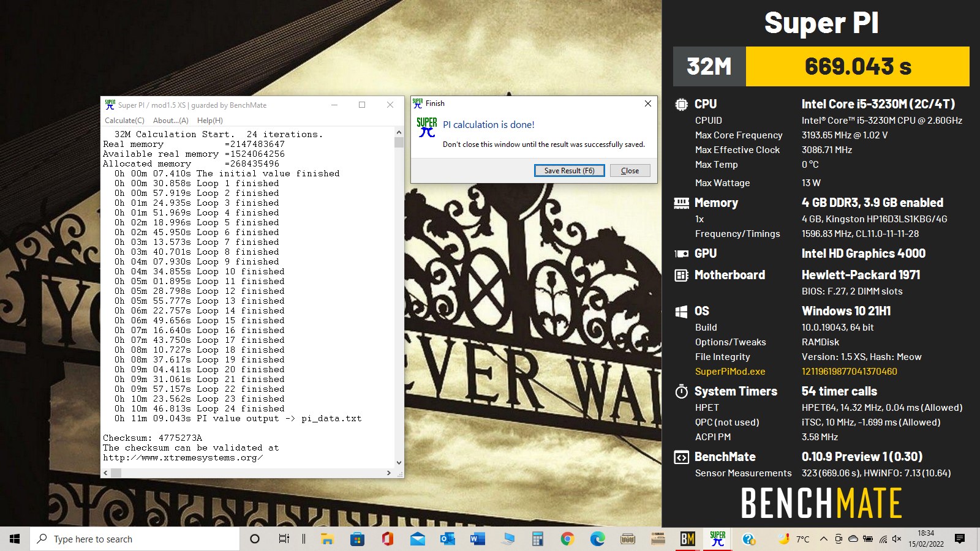980x551 pixels.
Task: Open the About...(A) menu
Action: [171, 121]
